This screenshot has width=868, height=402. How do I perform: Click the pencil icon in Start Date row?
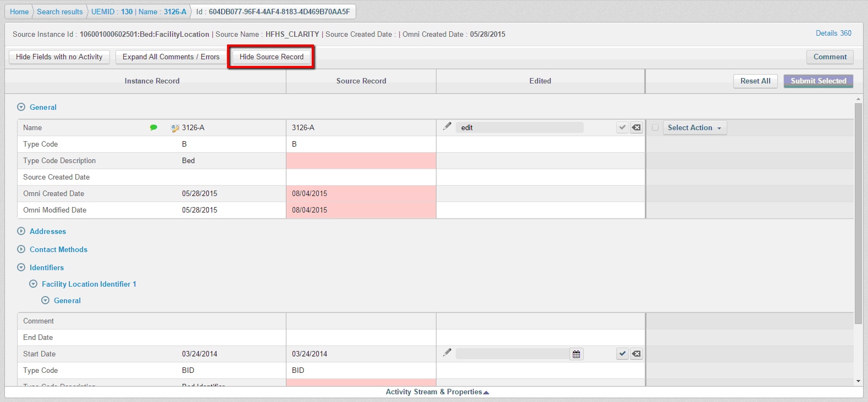[x=447, y=353]
